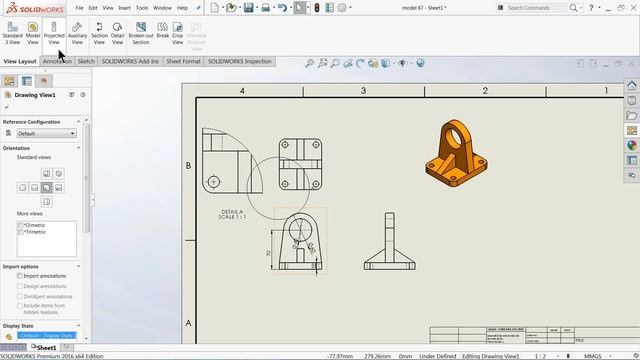Image resolution: width=640 pixels, height=360 pixels.
Task: Collapse the Reference Configuration section
Action: pos(78,122)
